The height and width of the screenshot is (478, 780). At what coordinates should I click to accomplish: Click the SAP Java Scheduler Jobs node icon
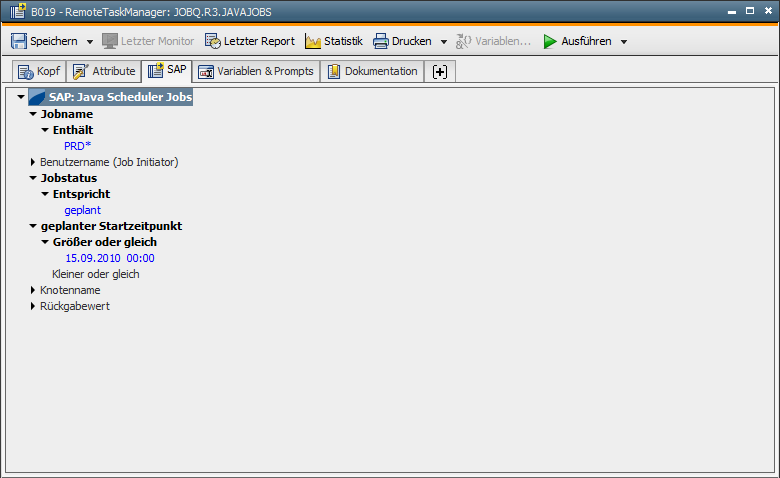[37, 97]
